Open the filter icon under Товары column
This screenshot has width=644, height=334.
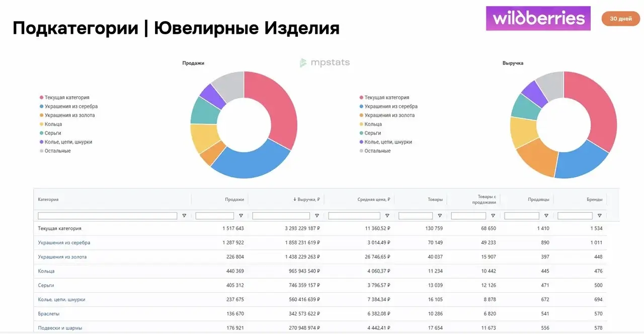point(440,216)
